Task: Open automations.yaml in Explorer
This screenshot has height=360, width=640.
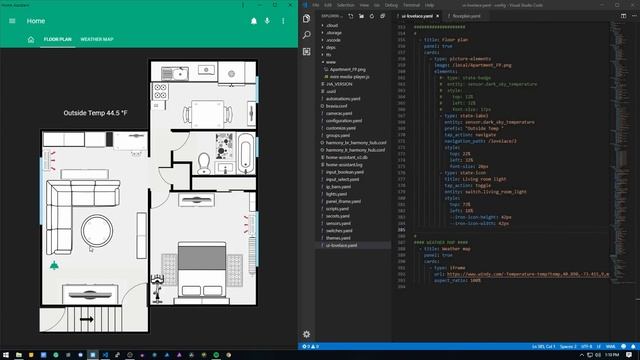Action: tap(343, 99)
